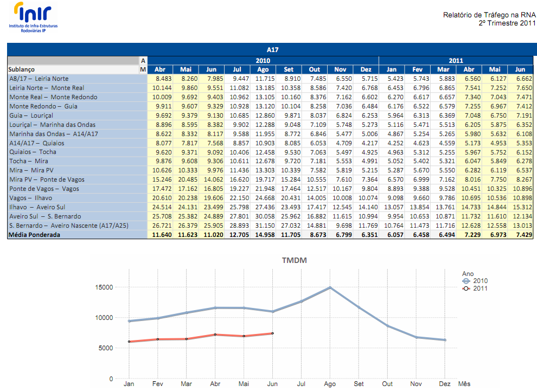Click the 'Ago' x-axis label on chart
This screenshot has width=537, height=392.
(330, 384)
